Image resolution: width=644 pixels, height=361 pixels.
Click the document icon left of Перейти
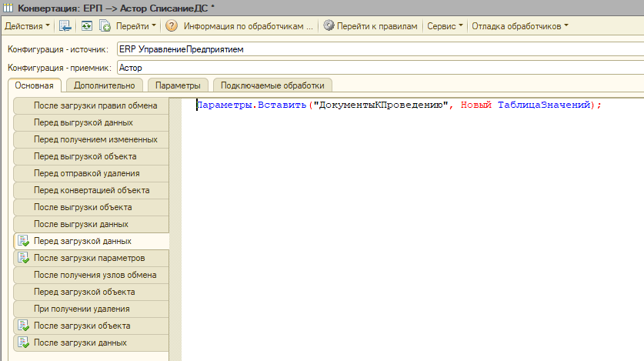pyautogui.click(x=105, y=25)
